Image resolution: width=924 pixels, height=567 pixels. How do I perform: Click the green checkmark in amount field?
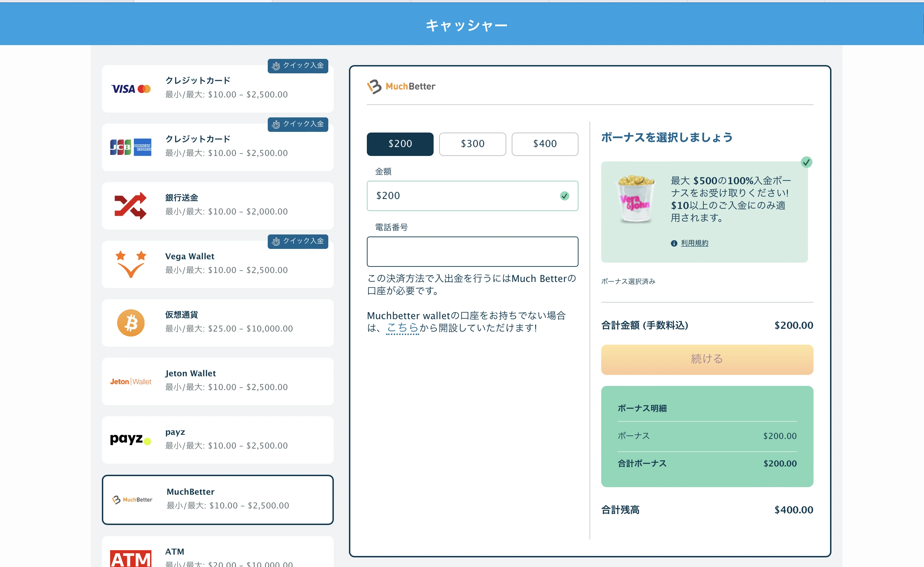(x=564, y=196)
